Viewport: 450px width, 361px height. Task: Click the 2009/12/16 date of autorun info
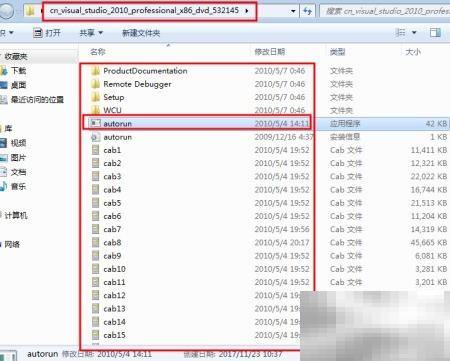(284, 137)
